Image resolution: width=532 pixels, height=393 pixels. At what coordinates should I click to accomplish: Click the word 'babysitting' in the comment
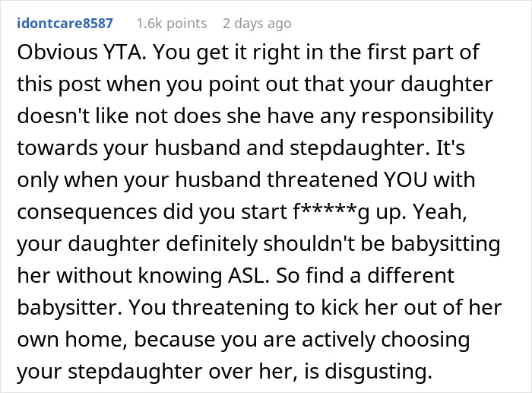point(446,244)
